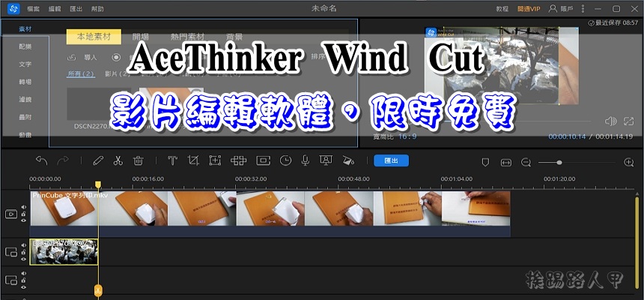Select 疊附 in the left sidebar

click(x=25, y=117)
